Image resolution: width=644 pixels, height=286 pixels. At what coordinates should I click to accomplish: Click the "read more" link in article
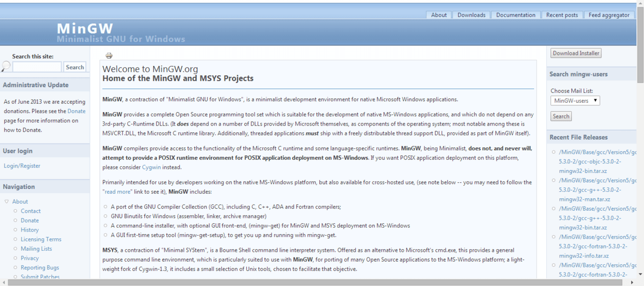(x=117, y=192)
